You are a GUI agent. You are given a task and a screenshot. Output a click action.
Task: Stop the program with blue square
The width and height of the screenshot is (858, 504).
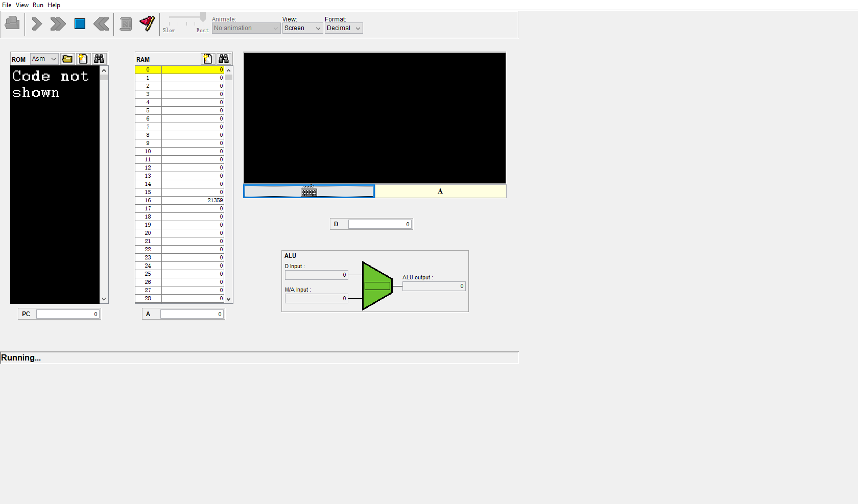click(80, 24)
